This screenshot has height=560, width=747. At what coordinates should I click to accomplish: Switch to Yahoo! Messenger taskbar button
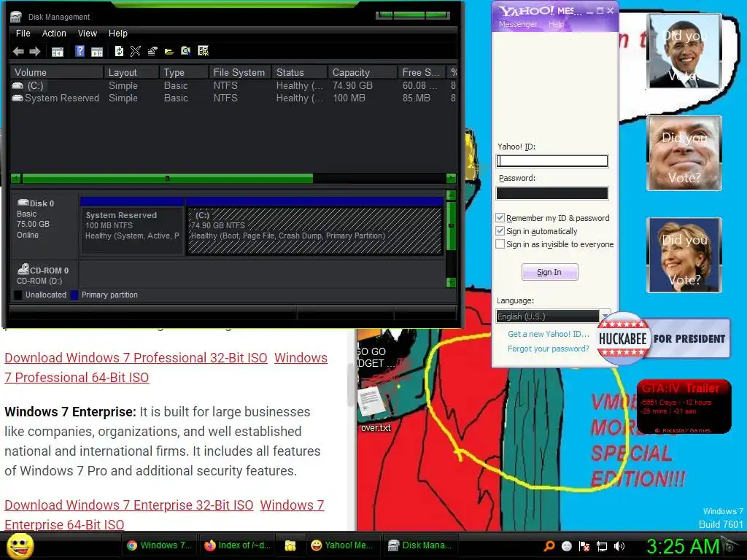pos(341,545)
